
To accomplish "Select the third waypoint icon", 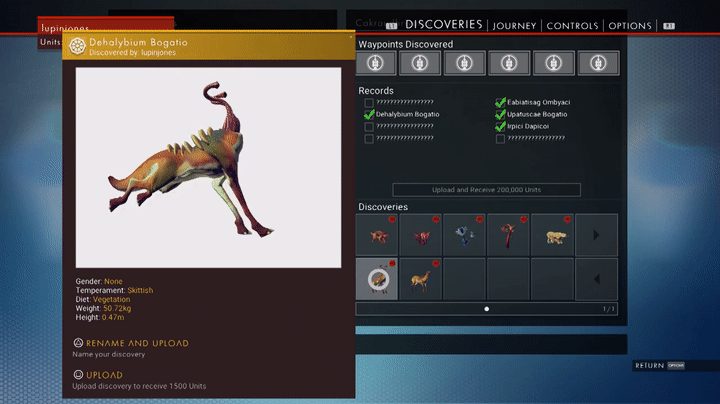I will pyautogui.click(x=464, y=63).
